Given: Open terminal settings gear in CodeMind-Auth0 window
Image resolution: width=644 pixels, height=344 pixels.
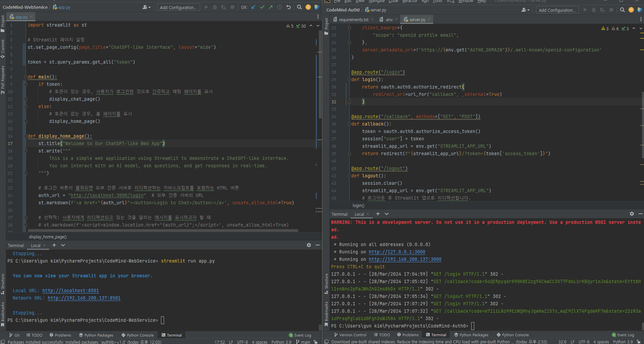Looking at the screenshot, I should tap(632, 214).
